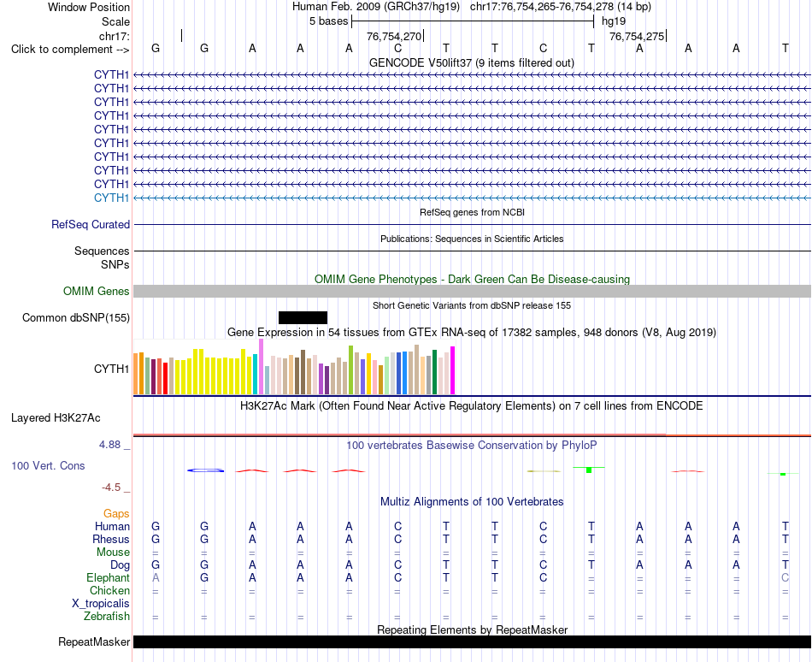Select the Zebrafish alignment row label

tap(107, 617)
